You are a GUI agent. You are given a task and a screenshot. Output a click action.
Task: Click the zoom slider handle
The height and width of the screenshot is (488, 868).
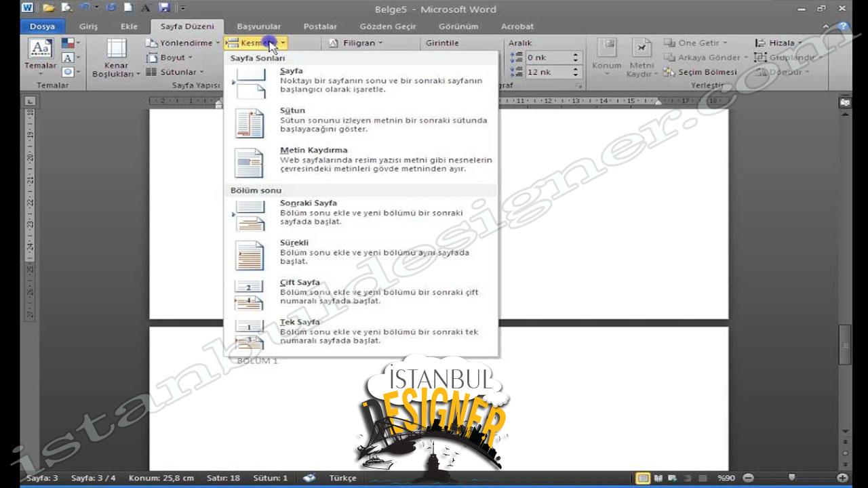click(x=791, y=478)
